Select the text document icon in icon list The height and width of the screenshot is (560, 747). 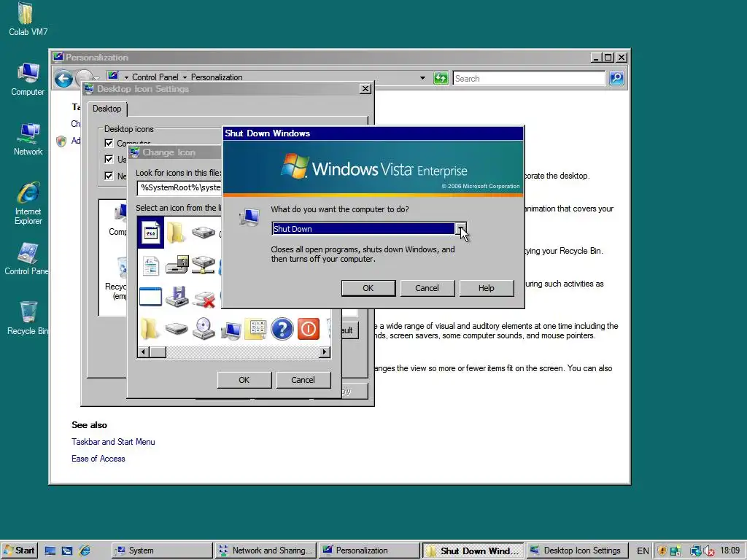pyautogui.click(x=150, y=265)
